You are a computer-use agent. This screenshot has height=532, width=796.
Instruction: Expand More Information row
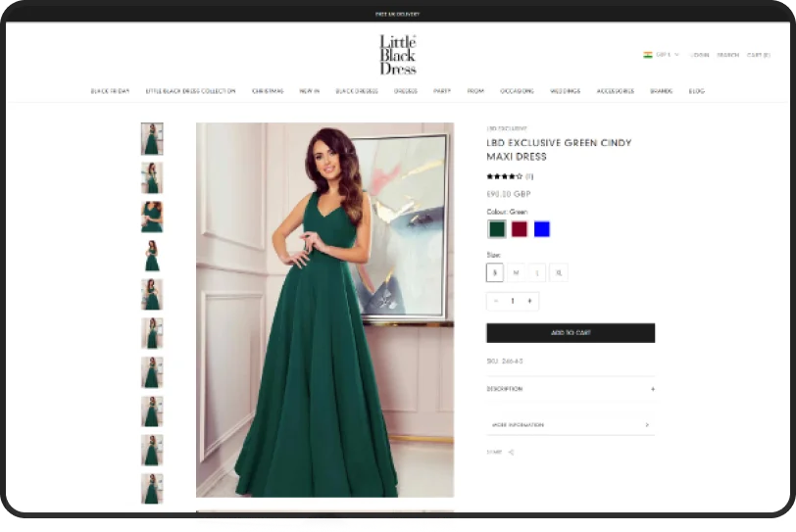pos(570,425)
